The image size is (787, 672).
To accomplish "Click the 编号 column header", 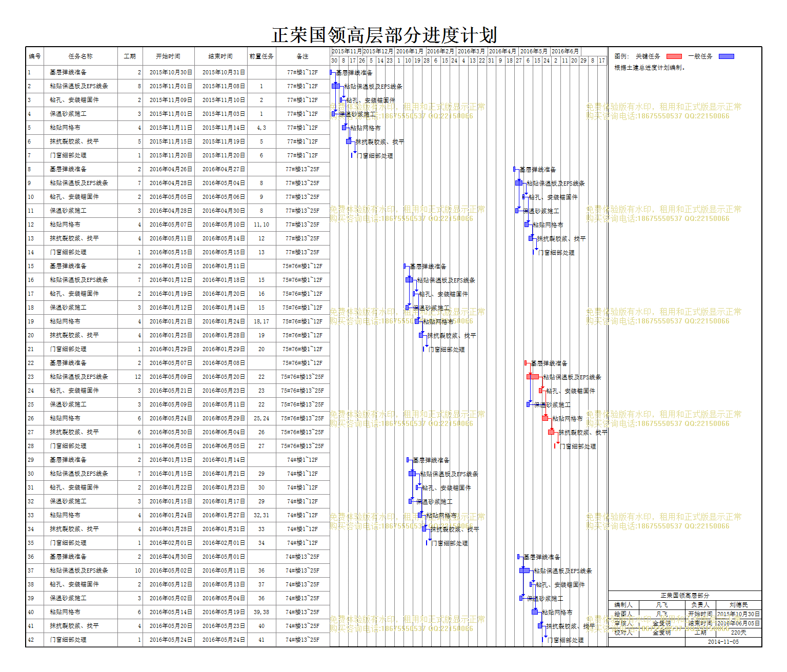I will [x=35, y=56].
